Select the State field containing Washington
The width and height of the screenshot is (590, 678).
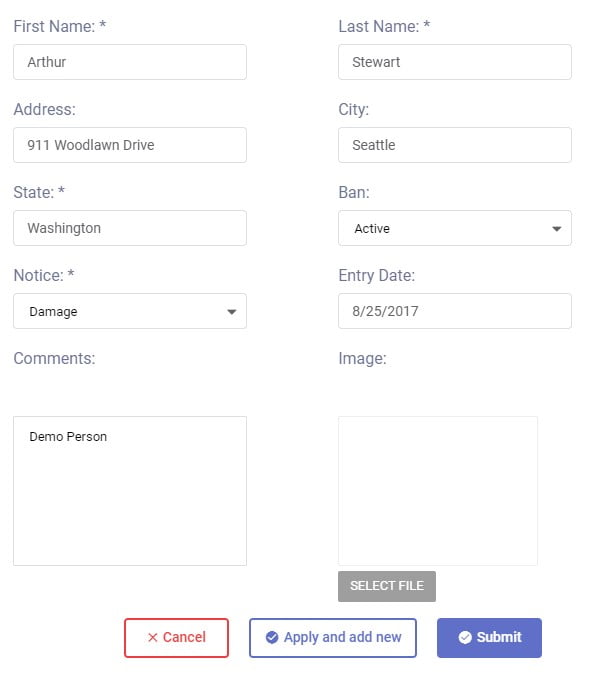pyautogui.click(x=130, y=228)
